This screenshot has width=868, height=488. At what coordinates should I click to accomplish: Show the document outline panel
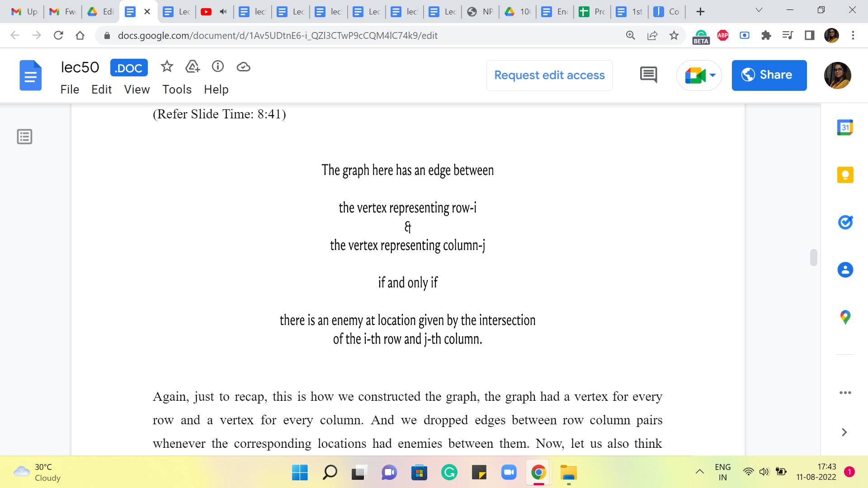click(x=24, y=136)
